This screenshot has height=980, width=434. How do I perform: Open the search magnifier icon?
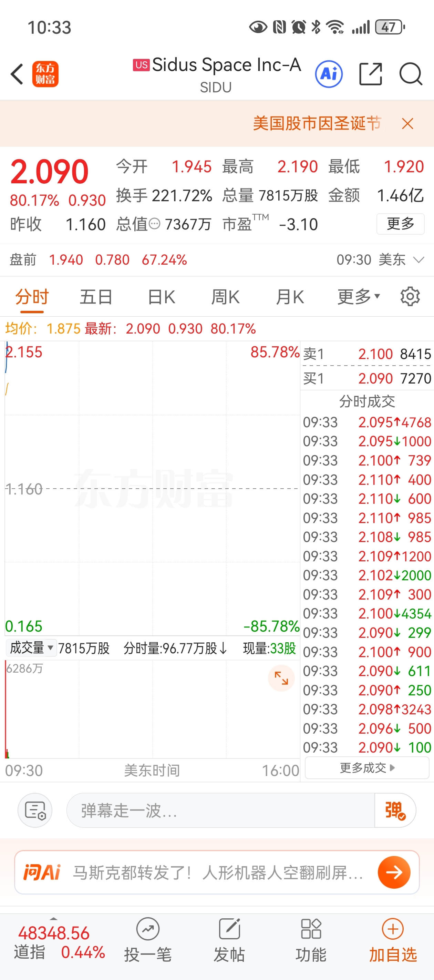(411, 74)
